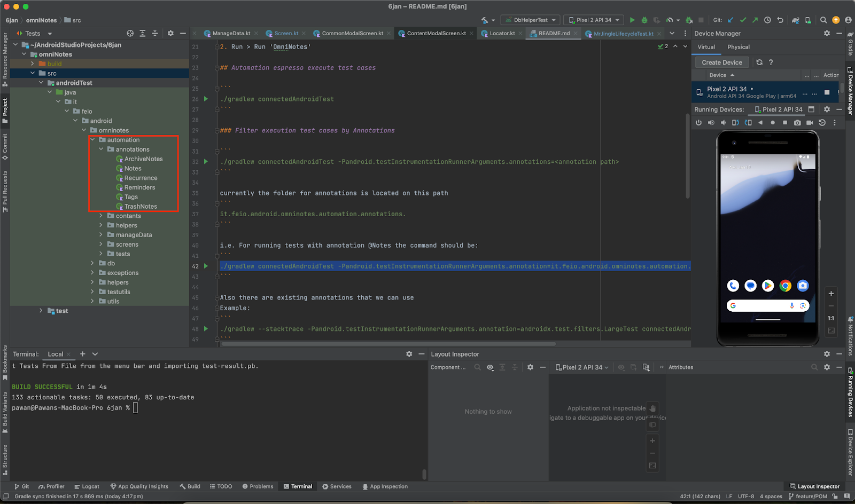Open the Tests project view dropdown
The height and width of the screenshot is (504, 855).
click(34, 33)
